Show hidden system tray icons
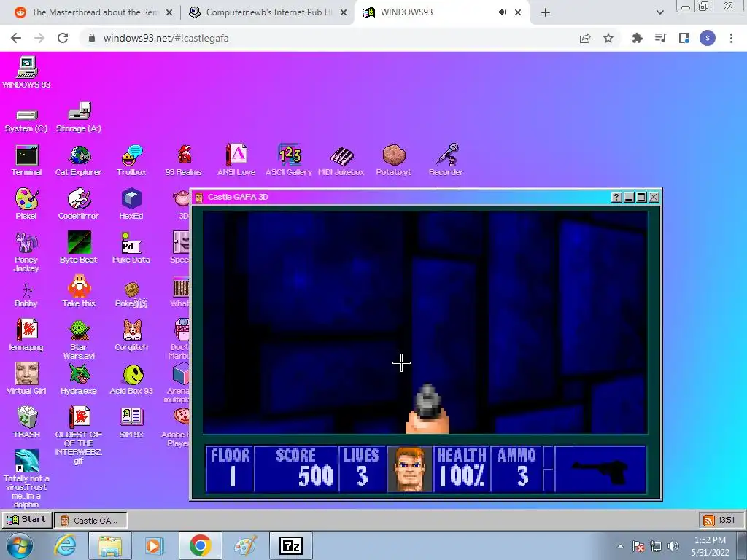The width and height of the screenshot is (747, 560). [620, 546]
